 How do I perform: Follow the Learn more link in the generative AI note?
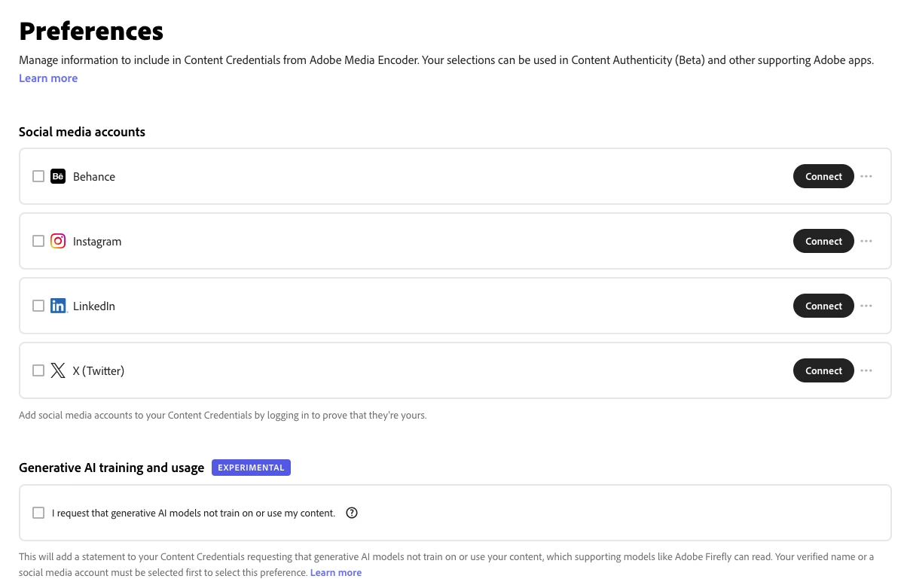[x=336, y=572]
